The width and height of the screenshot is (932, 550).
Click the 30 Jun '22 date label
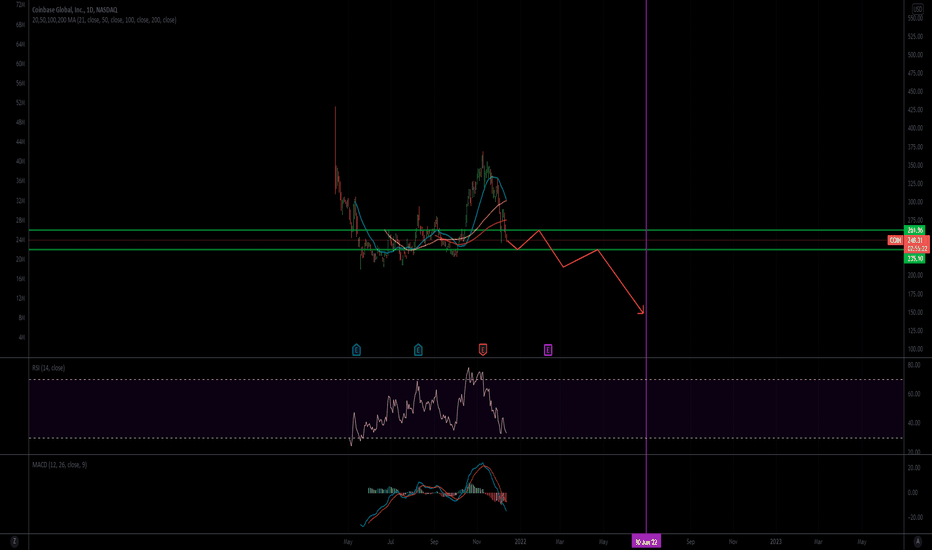[646, 541]
